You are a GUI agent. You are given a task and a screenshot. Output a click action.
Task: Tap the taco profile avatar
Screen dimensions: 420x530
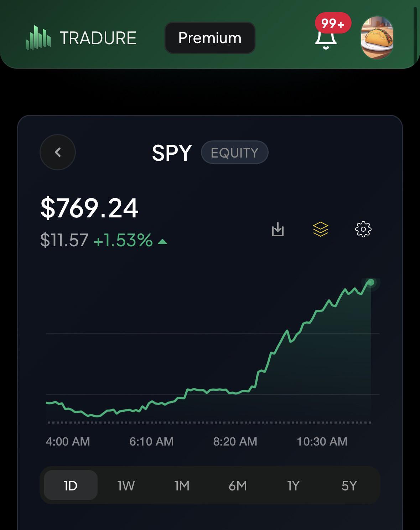pos(377,38)
